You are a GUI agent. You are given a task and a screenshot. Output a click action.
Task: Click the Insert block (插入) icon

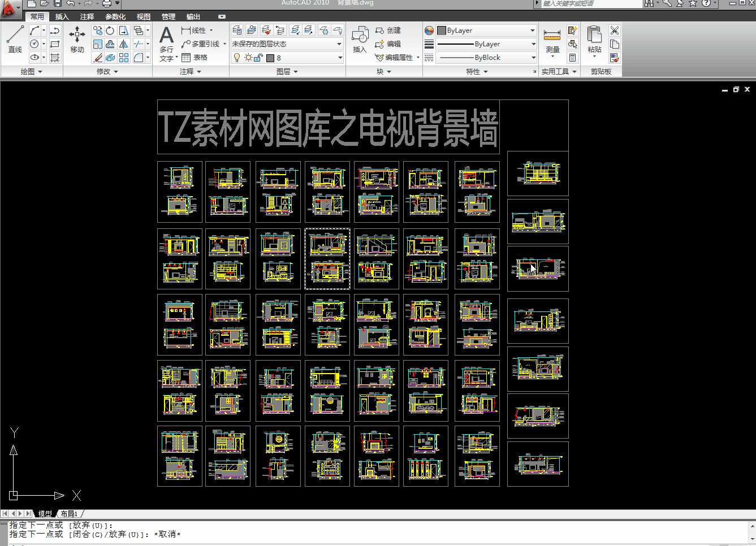coord(360,40)
